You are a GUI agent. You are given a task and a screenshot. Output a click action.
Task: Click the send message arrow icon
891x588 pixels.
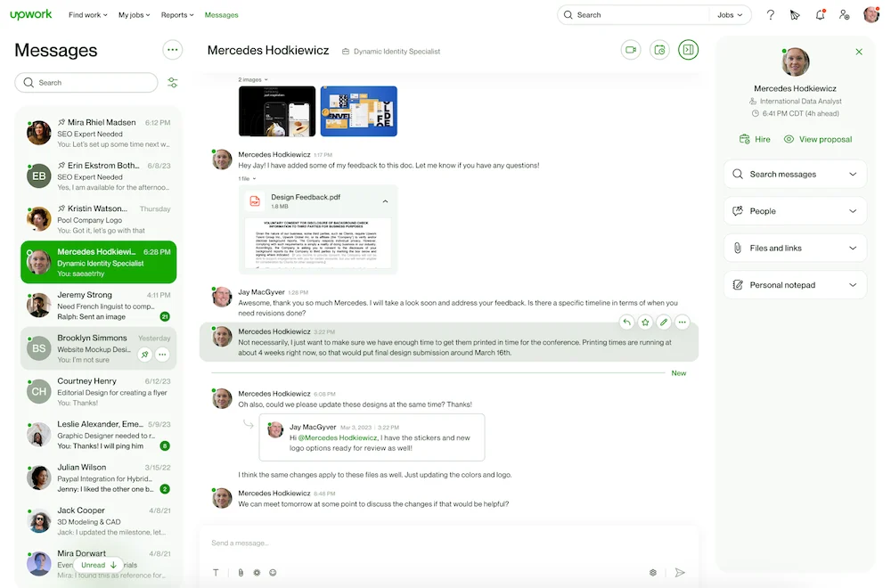click(x=680, y=573)
